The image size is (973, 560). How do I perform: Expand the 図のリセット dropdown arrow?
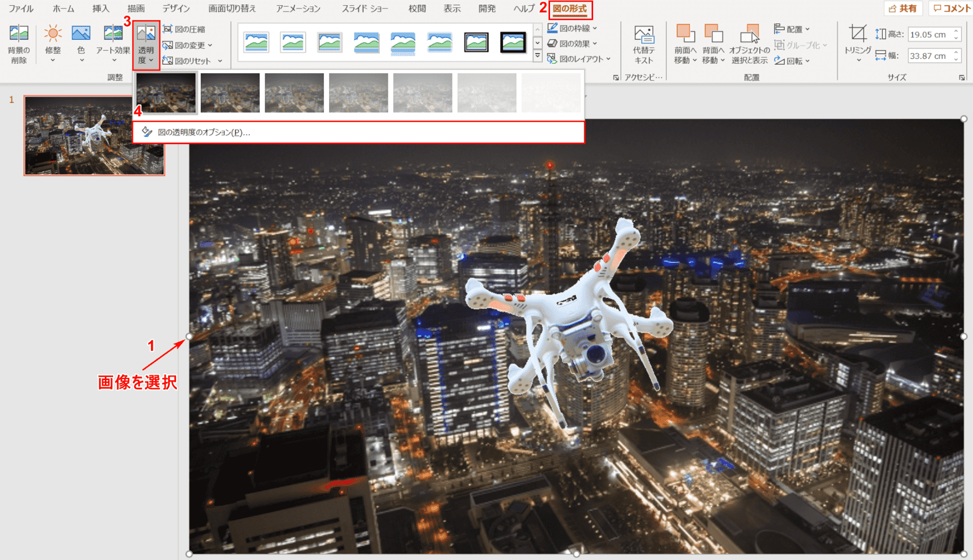(x=220, y=61)
